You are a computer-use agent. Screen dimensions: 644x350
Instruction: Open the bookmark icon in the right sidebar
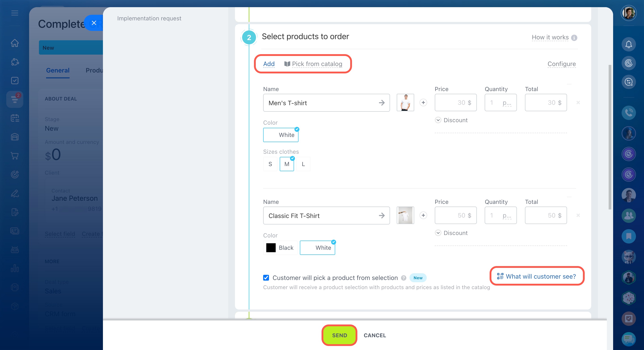[x=628, y=236]
